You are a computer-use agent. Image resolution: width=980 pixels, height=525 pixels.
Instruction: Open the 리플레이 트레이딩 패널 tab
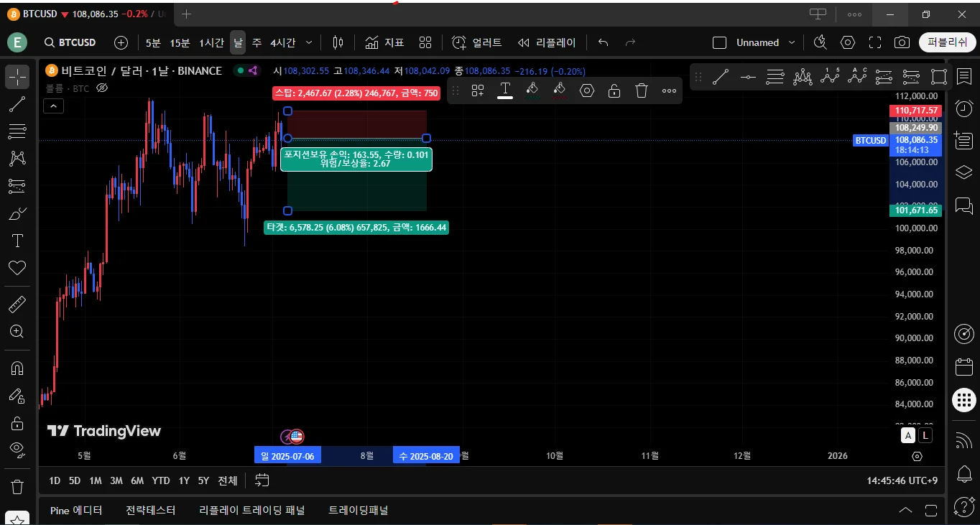pyautogui.click(x=252, y=511)
